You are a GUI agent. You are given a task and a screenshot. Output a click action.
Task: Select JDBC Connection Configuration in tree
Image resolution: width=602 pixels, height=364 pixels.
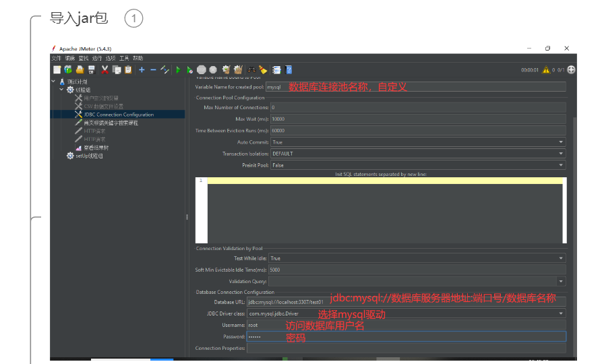(119, 115)
